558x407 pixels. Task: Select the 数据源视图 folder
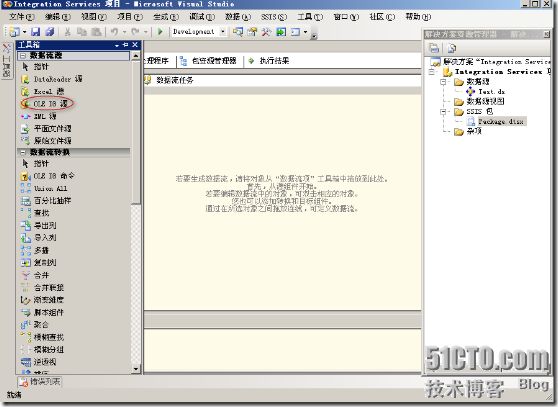[479, 101]
